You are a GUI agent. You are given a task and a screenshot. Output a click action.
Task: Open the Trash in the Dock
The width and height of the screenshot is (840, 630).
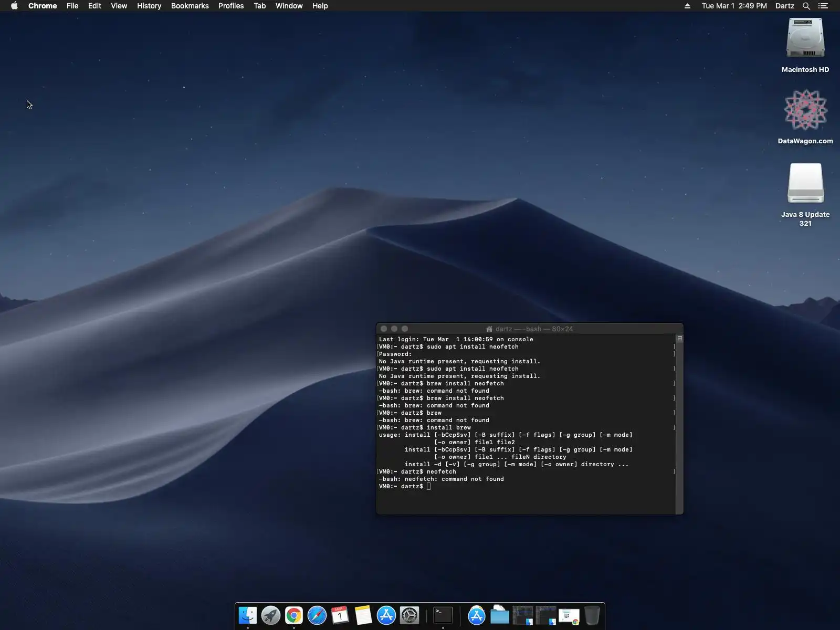tap(592, 615)
